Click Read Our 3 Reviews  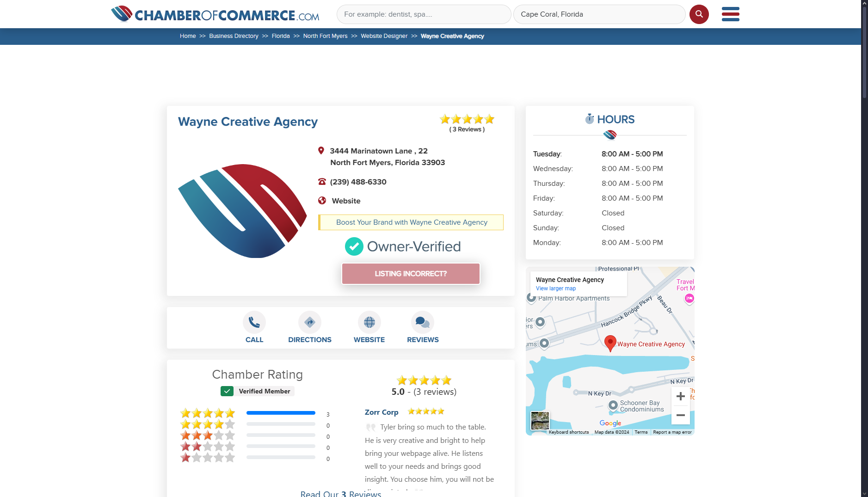point(341,493)
